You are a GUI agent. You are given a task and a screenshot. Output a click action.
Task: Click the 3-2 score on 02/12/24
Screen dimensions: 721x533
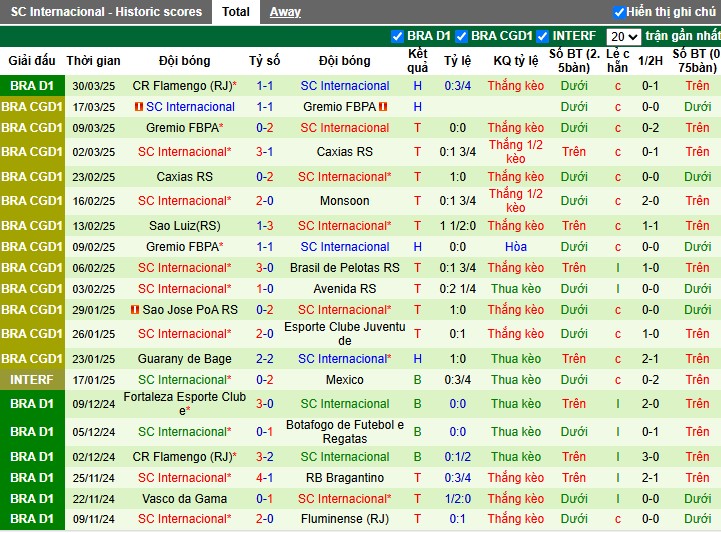click(x=264, y=457)
